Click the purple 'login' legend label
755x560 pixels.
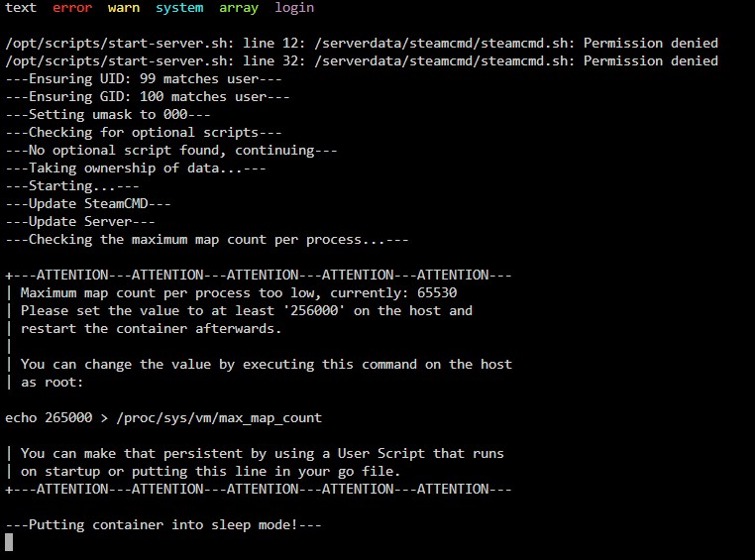point(294,8)
